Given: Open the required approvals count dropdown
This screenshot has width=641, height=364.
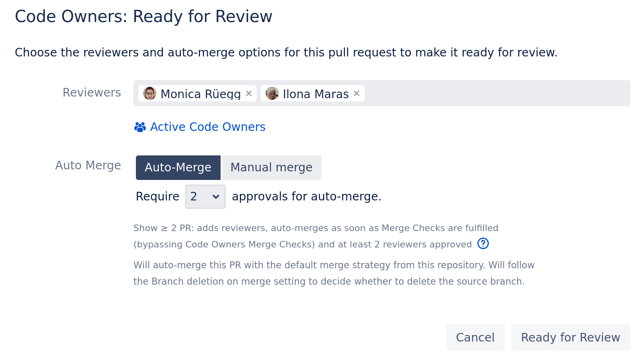Looking at the screenshot, I should pyautogui.click(x=205, y=197).
